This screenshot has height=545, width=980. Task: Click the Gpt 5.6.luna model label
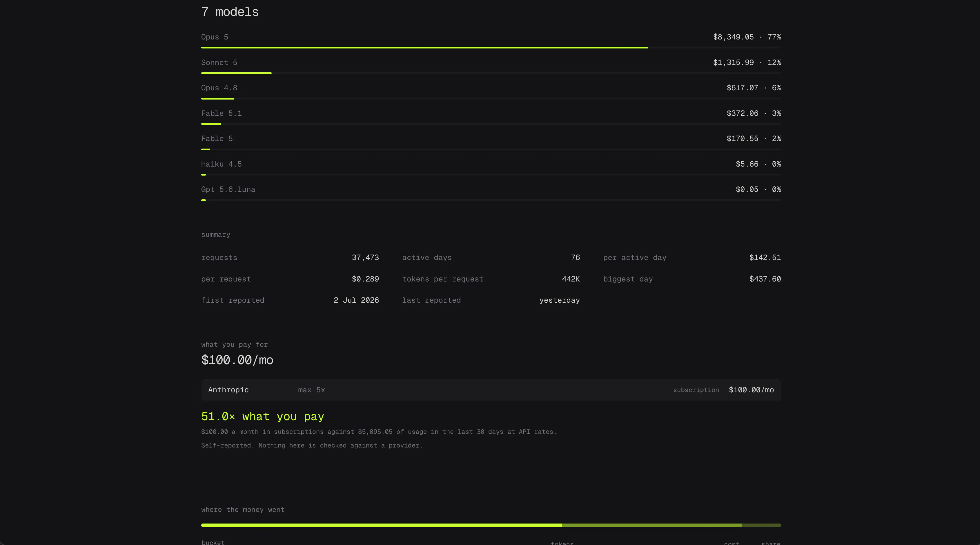click(x=228, y=189)
